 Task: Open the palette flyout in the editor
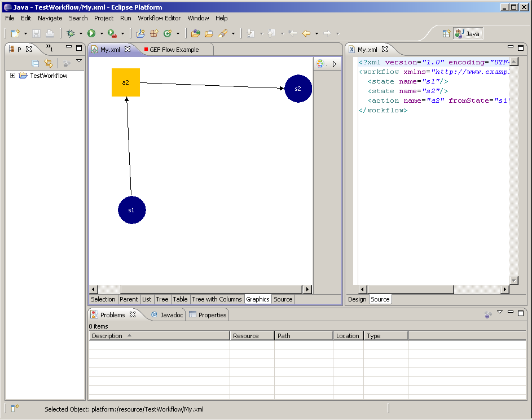coord(334,64)
